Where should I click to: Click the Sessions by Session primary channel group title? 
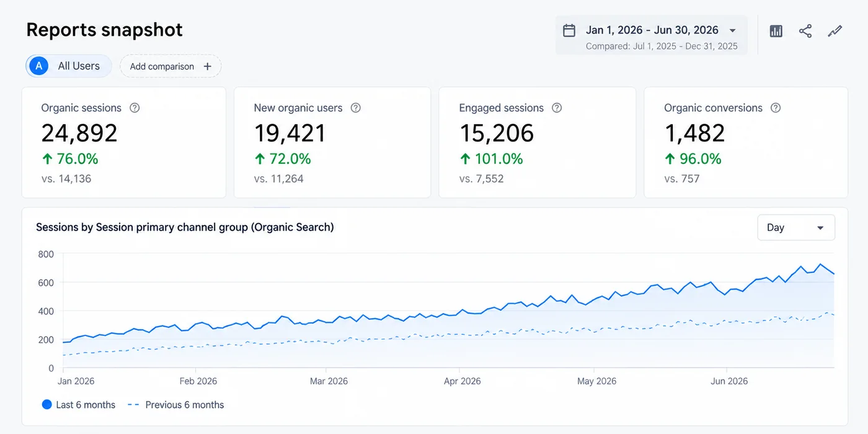pos(185,228)
